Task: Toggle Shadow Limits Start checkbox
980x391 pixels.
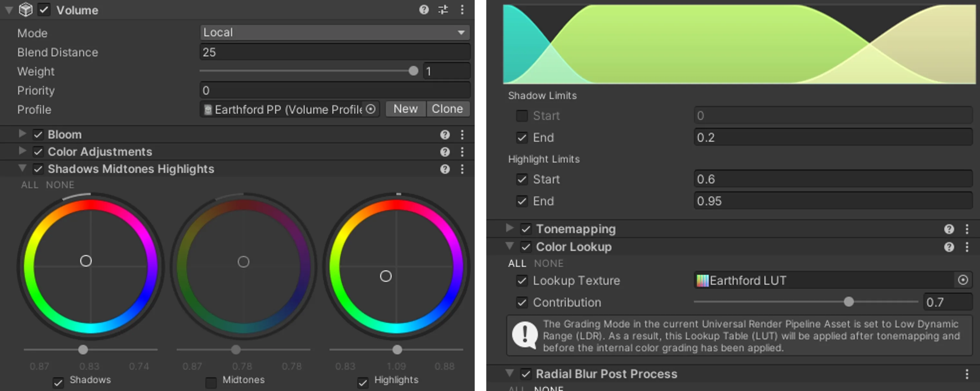Action: click(521, 116)
